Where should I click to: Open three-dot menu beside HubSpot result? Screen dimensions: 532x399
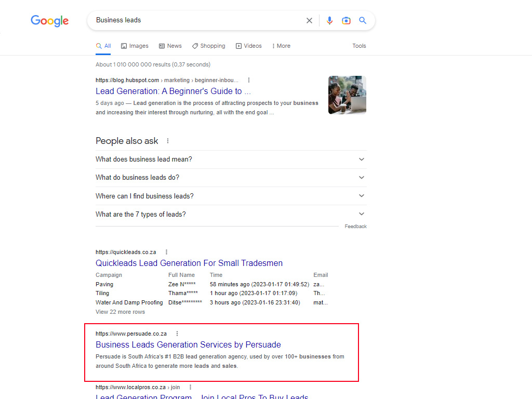tap(249, 80)
